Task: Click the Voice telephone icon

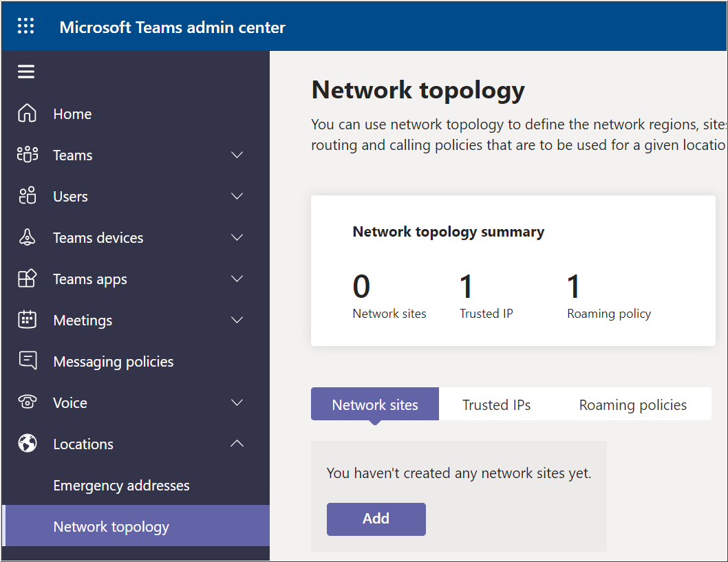Action: coord(28,402)
